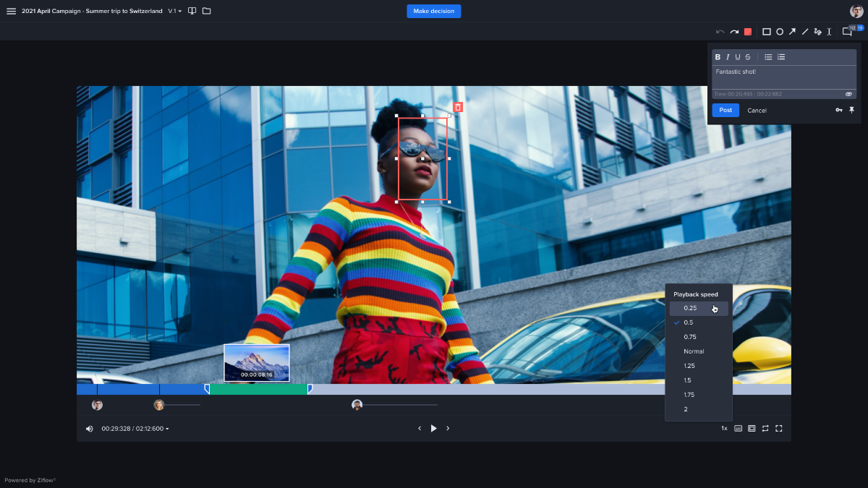Pin the comment
Screen dimensions: 868x488
pyautogui.click(x=852, y=109)
